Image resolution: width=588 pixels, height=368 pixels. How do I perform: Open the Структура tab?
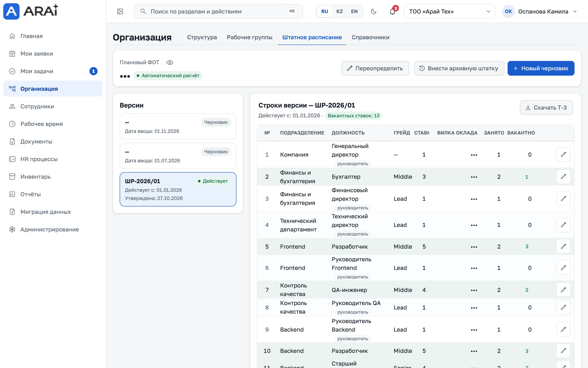[202, 37]
